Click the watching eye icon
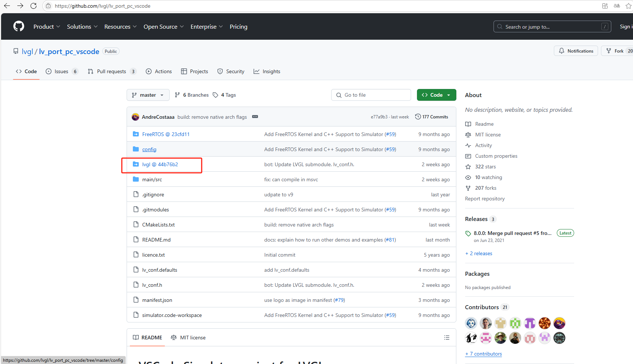The width and height of the screenshot is (633, 364). (x=468, y=178)
